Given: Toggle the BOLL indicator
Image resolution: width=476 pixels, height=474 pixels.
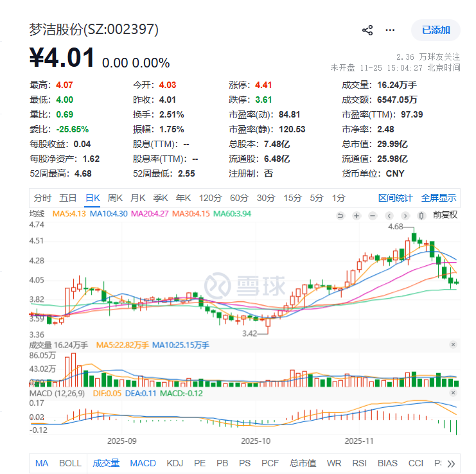Looking at the screenshot, I should point(70,463).
